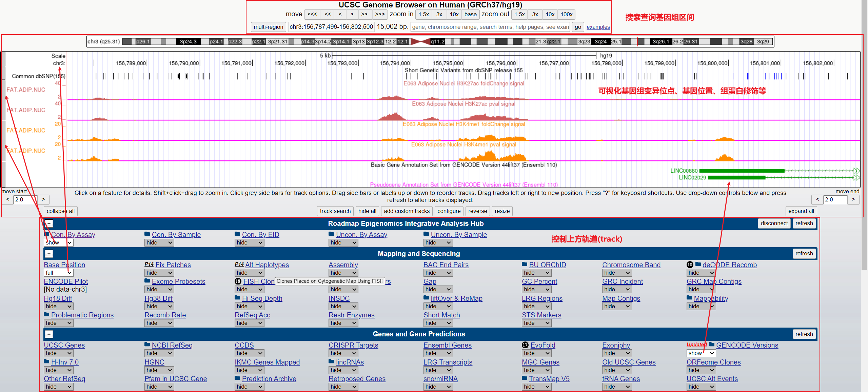Click the go button
The image size is (868, 392).
pos(578,27)
